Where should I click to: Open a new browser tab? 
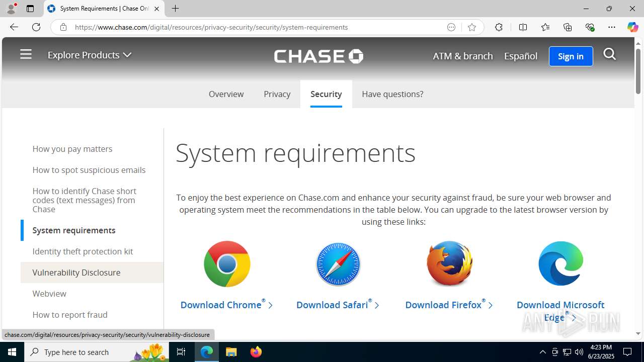click(175, 9)
